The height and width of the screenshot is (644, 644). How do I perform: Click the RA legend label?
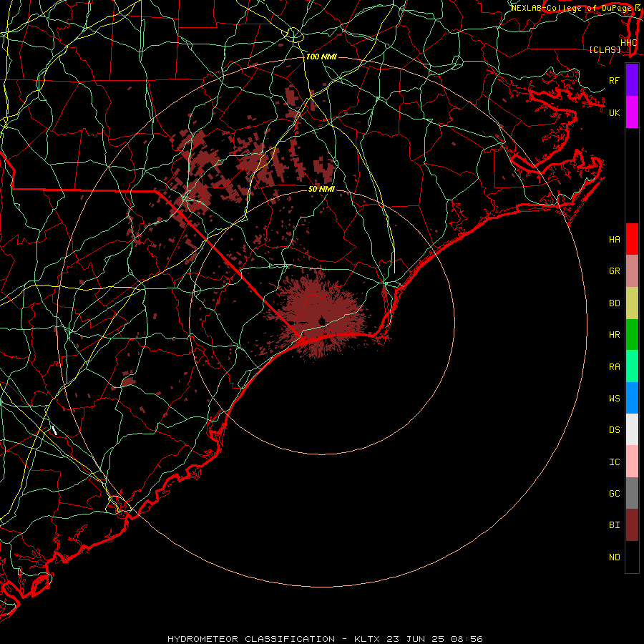pyautogui.click(x=614, y=367)
